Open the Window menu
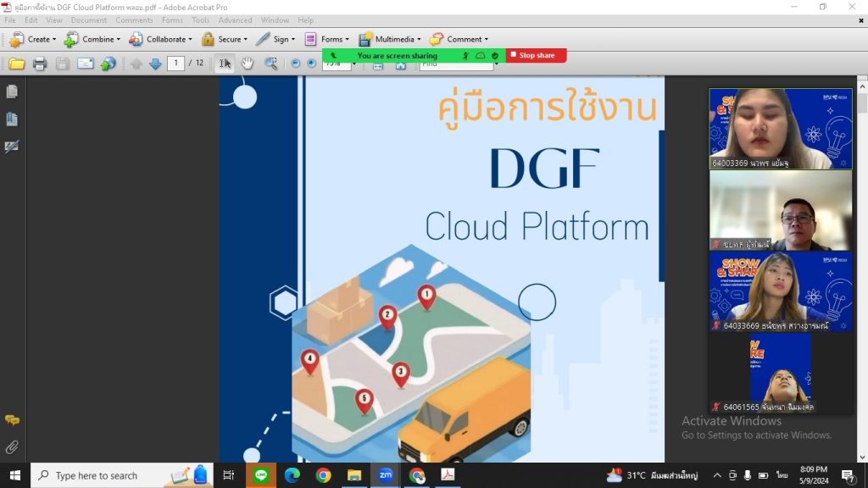The width and height of the screenshot is (868, 488). click(x=275, y=20)
